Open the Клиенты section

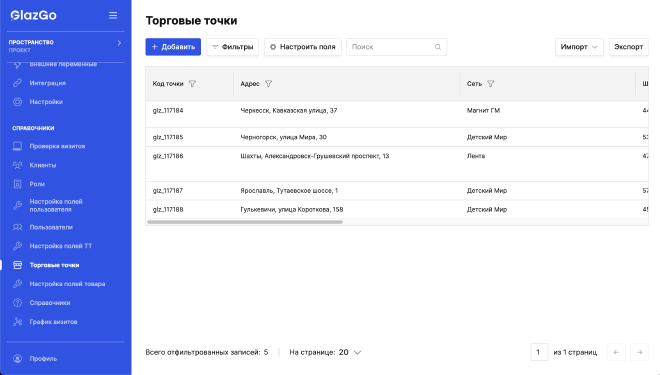point(43,165)
